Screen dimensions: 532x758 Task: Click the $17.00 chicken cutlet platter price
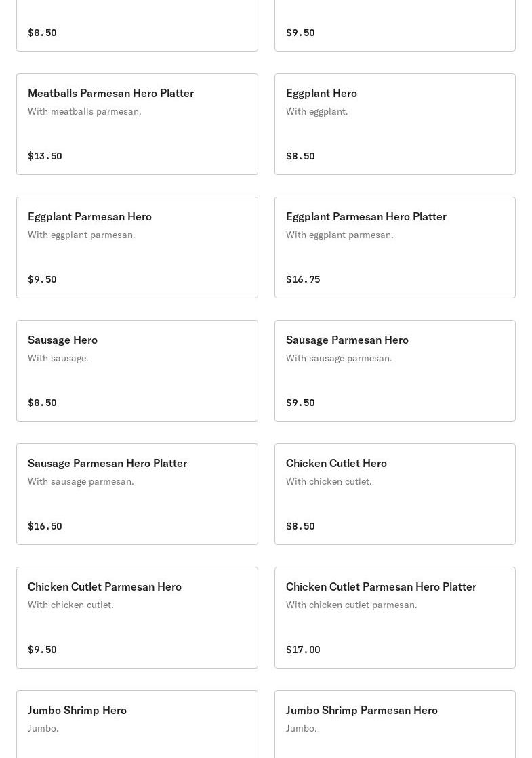(303, 650)
